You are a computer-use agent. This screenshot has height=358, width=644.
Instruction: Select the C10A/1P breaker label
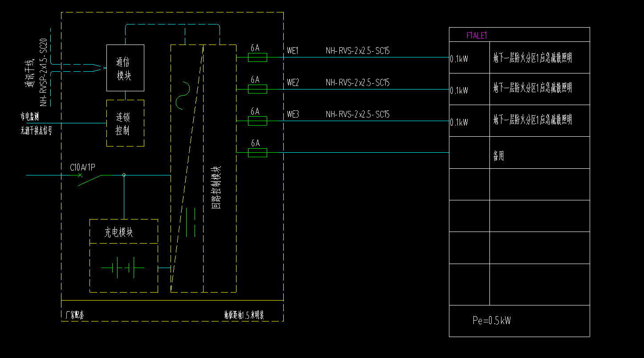[83, 167]
